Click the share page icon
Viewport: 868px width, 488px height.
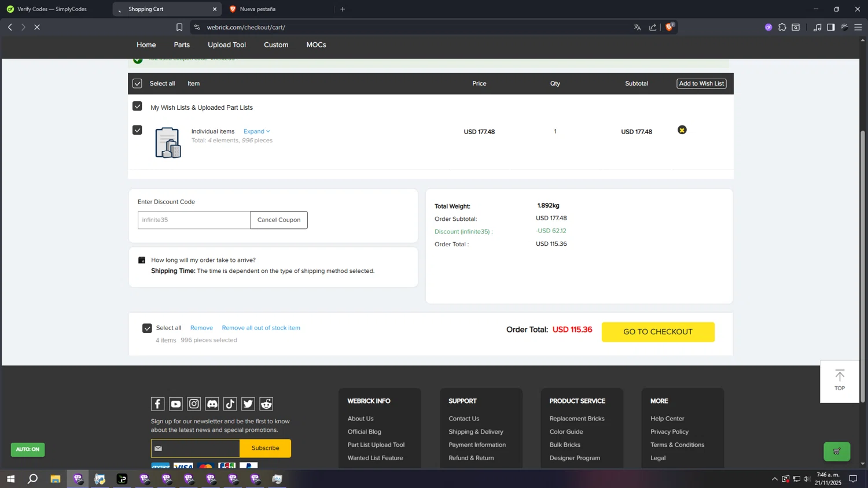[653, 27]
